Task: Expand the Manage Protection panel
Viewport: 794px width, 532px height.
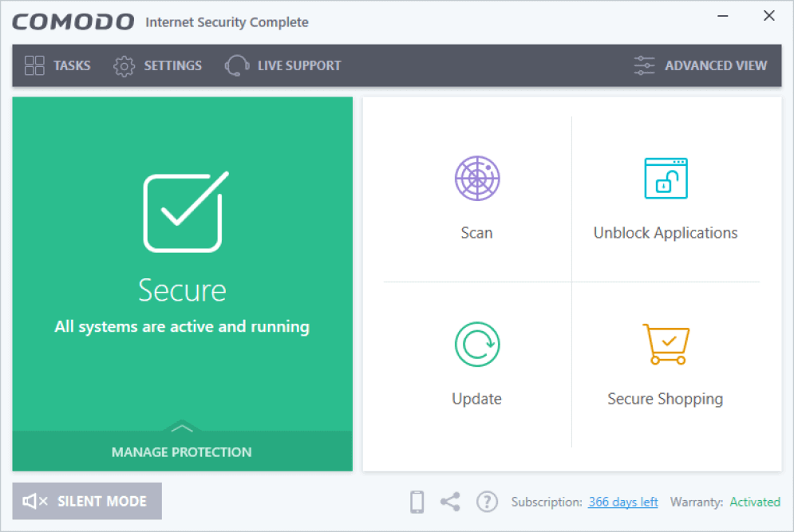Action: pos(182,451)
